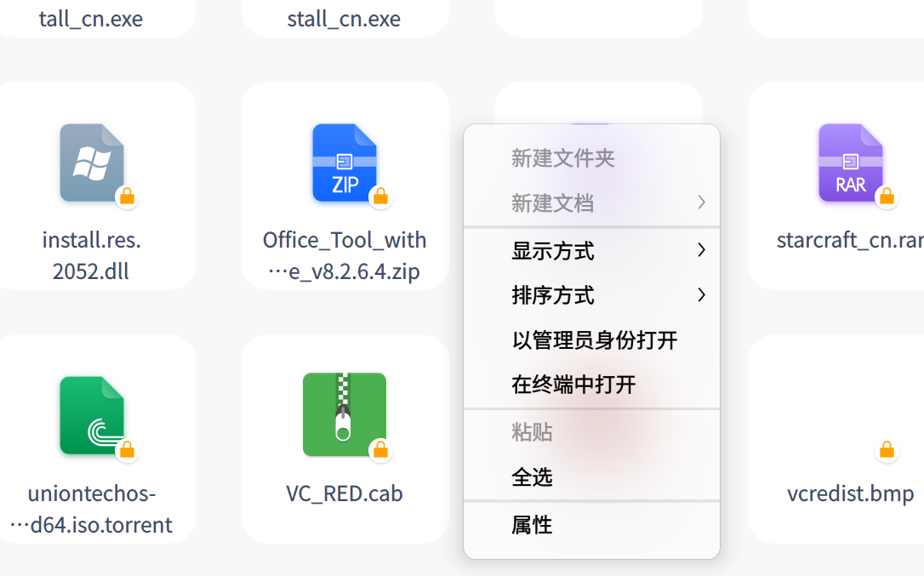
Task: Select the purple RAR archive icon
Action: pyautogui.click(x=851, y=163)
